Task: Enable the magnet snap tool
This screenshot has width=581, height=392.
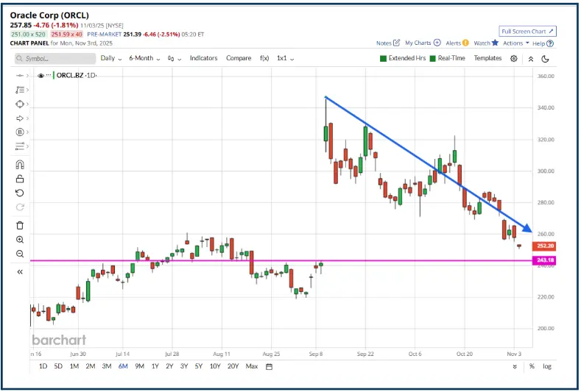Action: pyautogui.click(x=20, y=165)
